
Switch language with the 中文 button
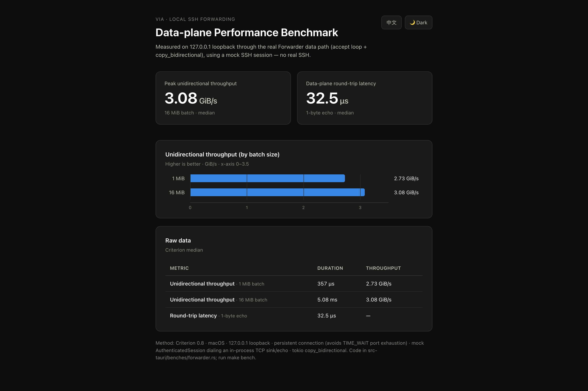tap(391, 22)
